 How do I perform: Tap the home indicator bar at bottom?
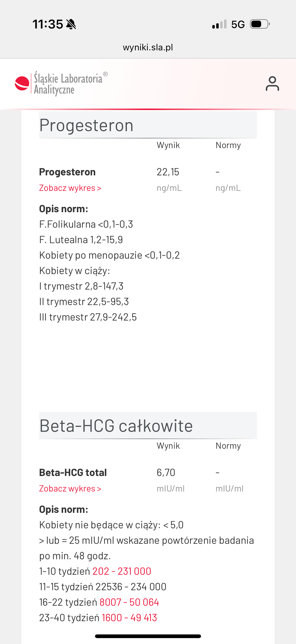[x=148, y=636]
